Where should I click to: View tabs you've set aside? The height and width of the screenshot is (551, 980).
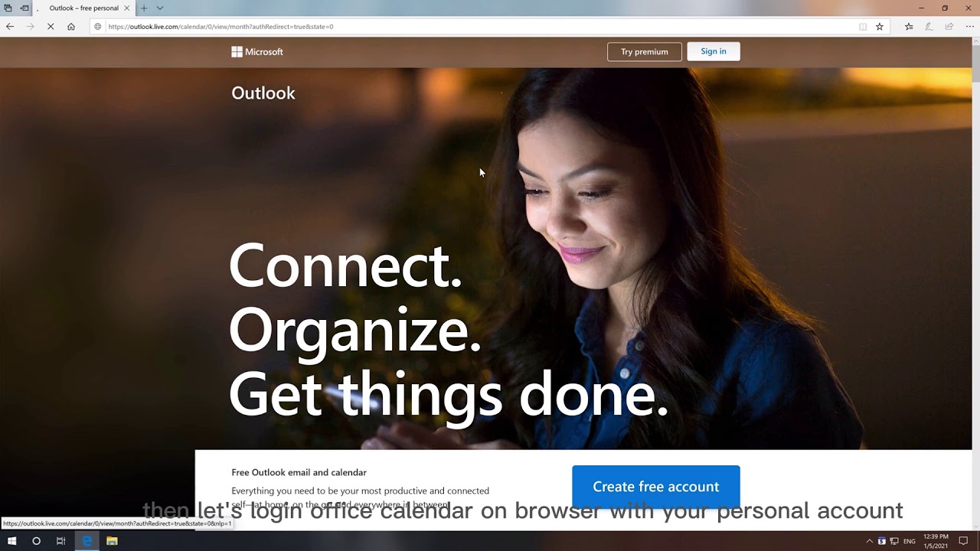8,8
